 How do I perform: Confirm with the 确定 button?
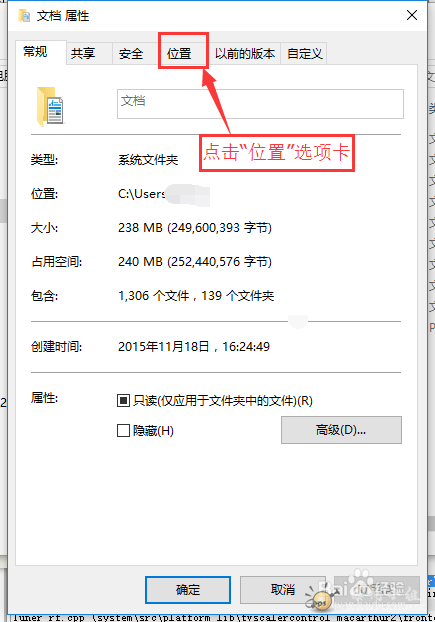click(x=188, y=589)
